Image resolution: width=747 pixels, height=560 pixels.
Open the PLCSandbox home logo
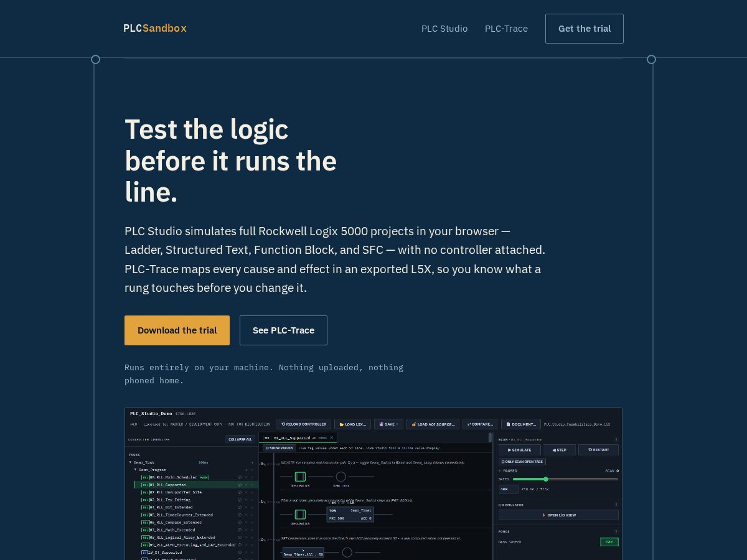155,28
